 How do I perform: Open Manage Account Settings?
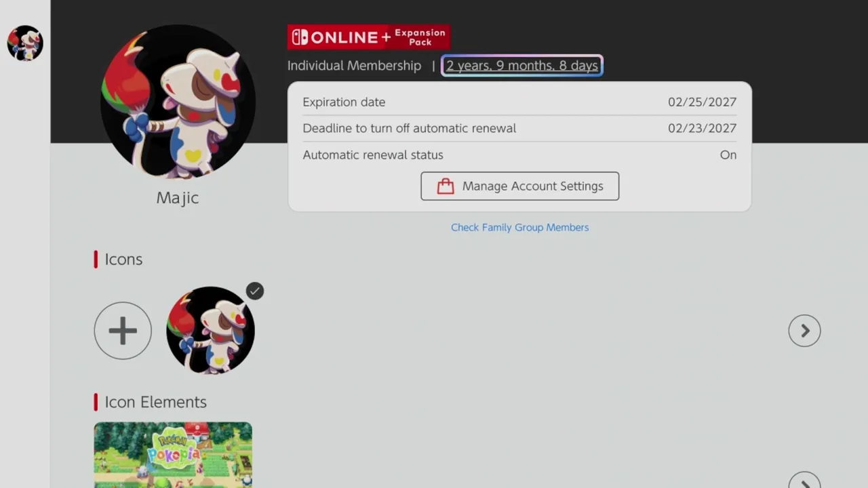[519, 186]
